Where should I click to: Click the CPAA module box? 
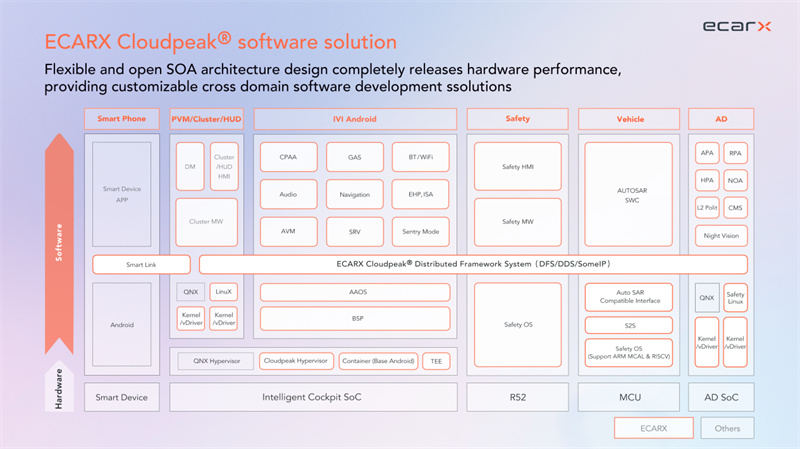tap(289, 157)
